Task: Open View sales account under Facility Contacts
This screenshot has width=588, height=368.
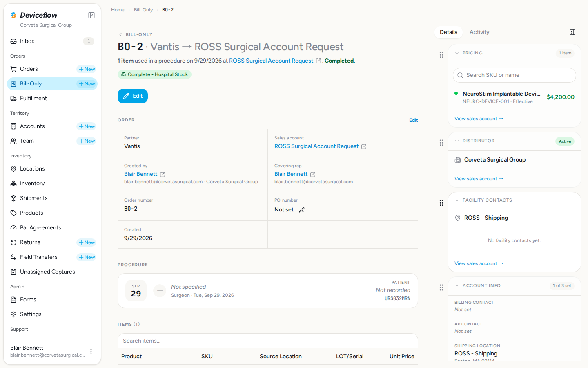Action: [479, 263]
